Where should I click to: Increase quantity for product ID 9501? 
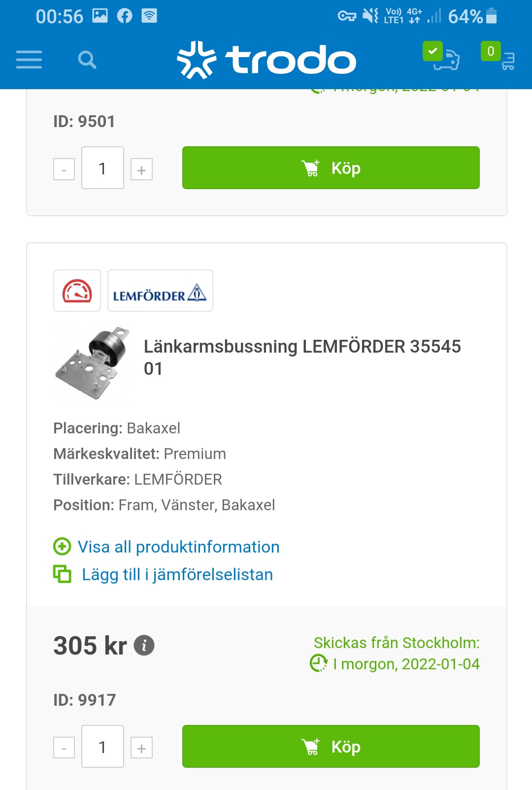tap(141, 169)
